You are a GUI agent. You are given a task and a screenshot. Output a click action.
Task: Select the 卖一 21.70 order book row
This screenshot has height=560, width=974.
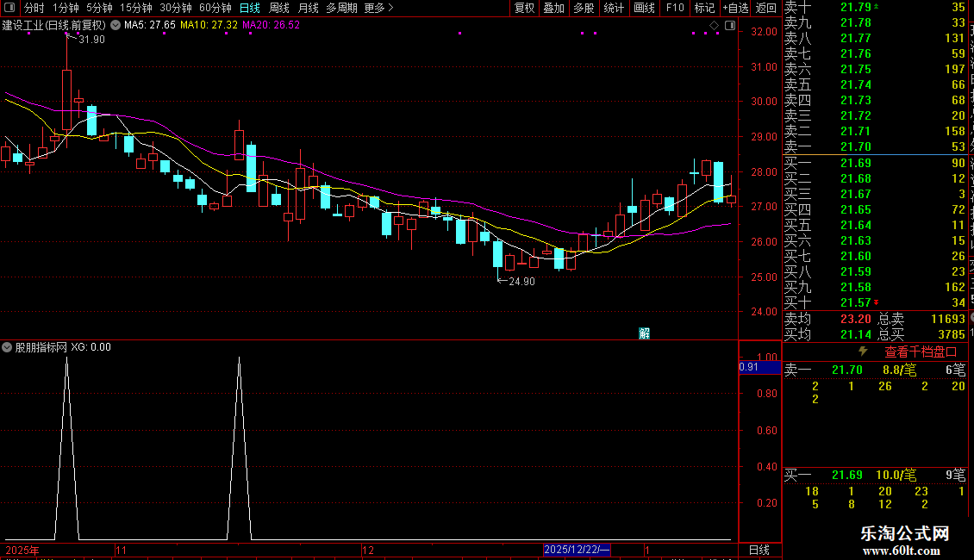coord(875,146)
